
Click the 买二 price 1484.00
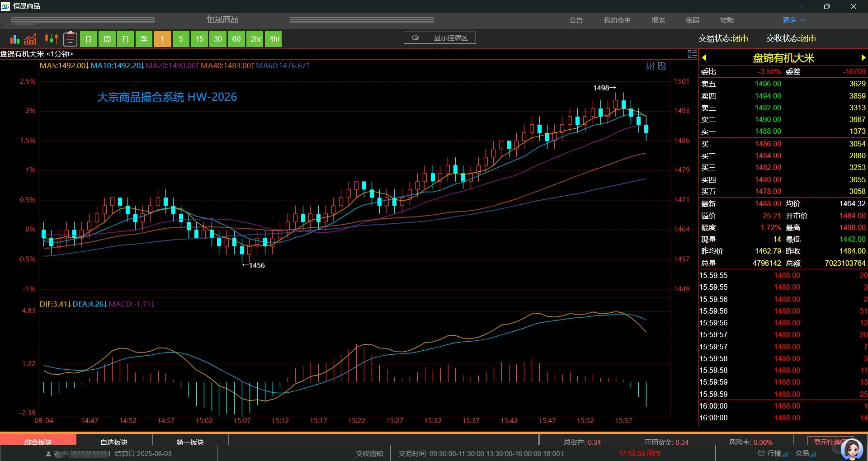pos(768,155)
